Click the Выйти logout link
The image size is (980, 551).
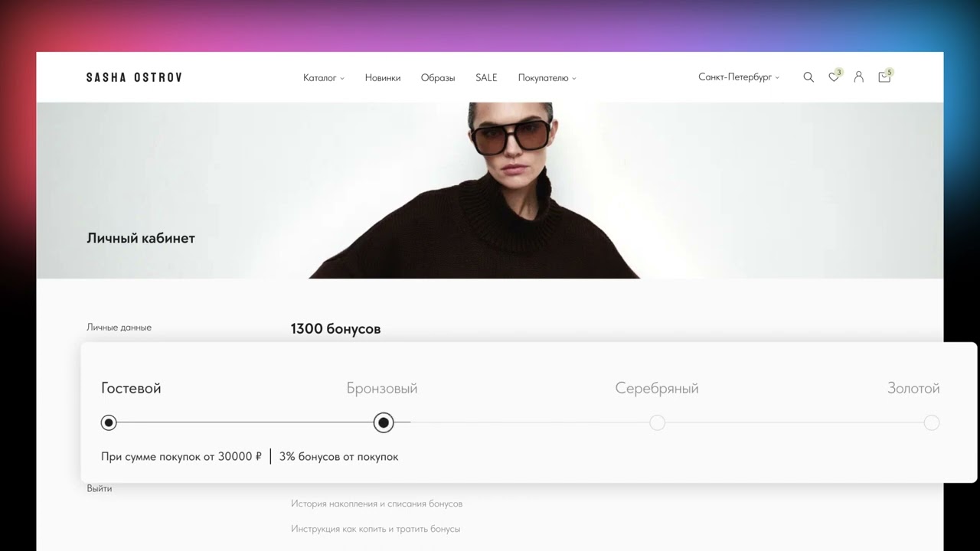pyautogui.click(x=100, y=488)
